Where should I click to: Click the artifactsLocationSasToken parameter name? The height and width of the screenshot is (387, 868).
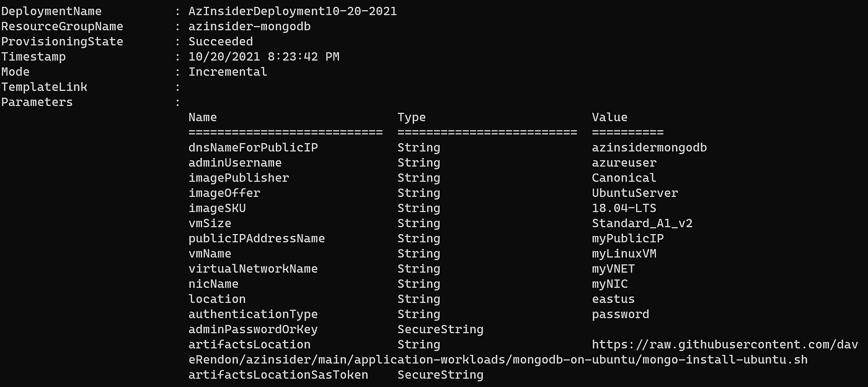point(278,375)
